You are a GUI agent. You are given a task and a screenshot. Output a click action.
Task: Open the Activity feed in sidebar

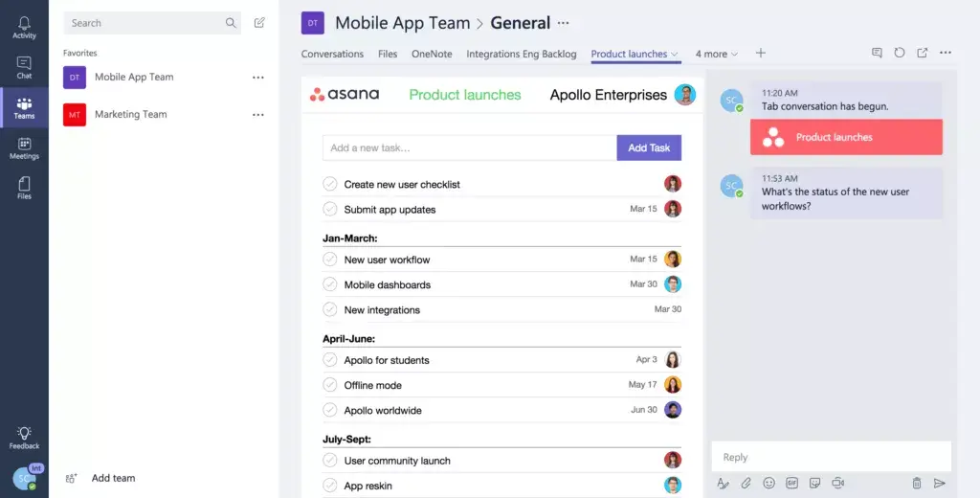pyautogui.click(x=24, y=28)
